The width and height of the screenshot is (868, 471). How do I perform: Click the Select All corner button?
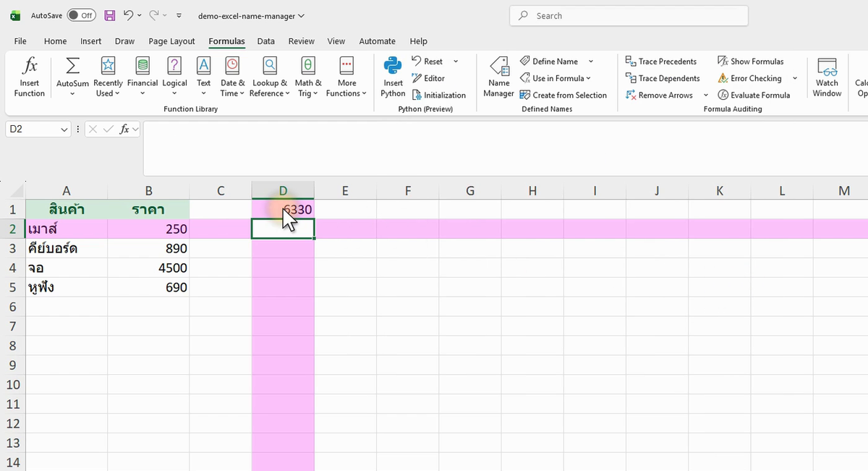click(12, 191)
